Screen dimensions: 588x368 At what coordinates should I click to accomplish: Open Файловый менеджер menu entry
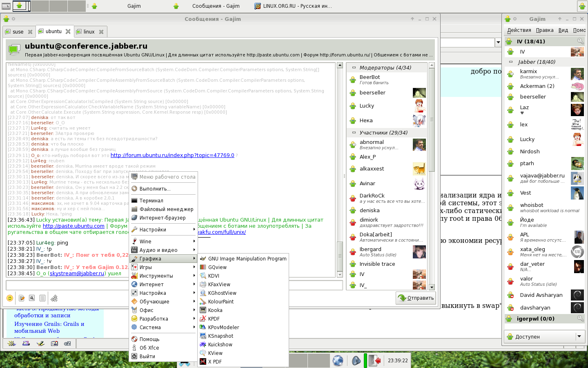pos(163,209)
